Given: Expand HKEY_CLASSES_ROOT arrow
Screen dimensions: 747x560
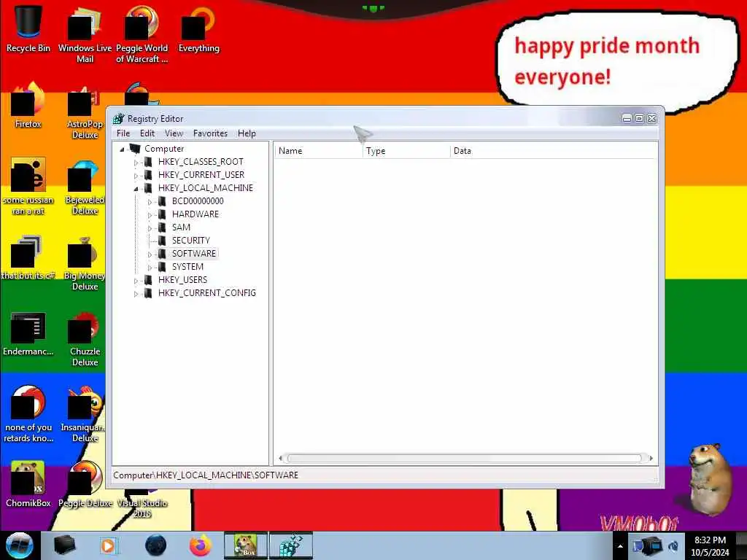Looking at the screenshot, I should coord(136,163).
